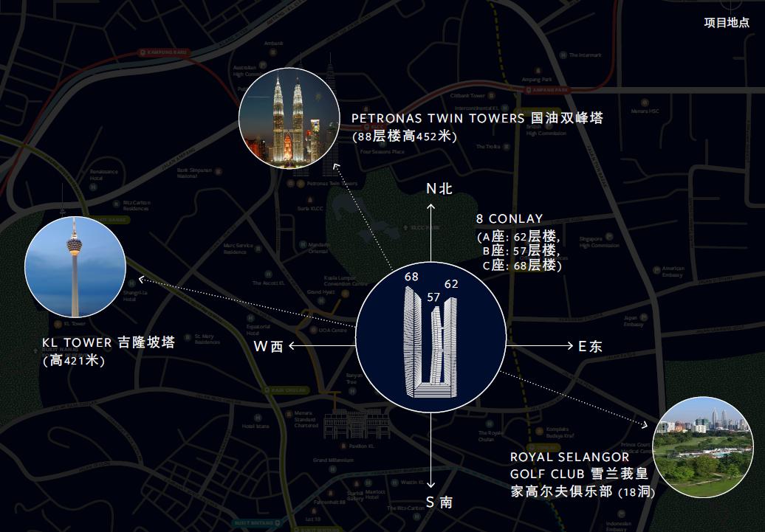Click the 'C座: 68层楼' line

pos(521,266)
